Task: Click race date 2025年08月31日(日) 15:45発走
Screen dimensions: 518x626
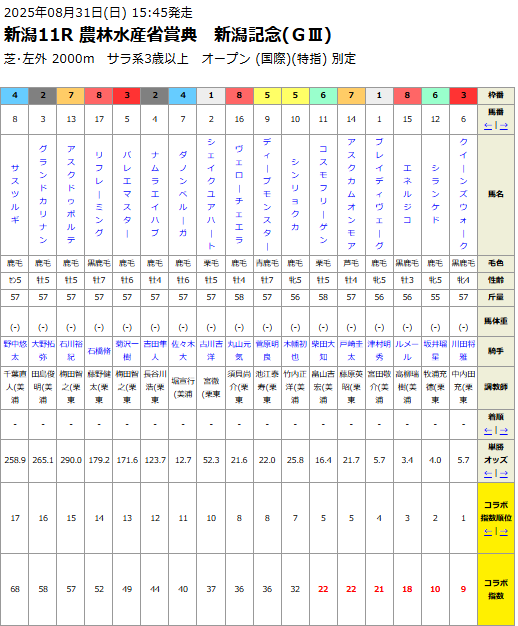Action: (x=98, y=13)
